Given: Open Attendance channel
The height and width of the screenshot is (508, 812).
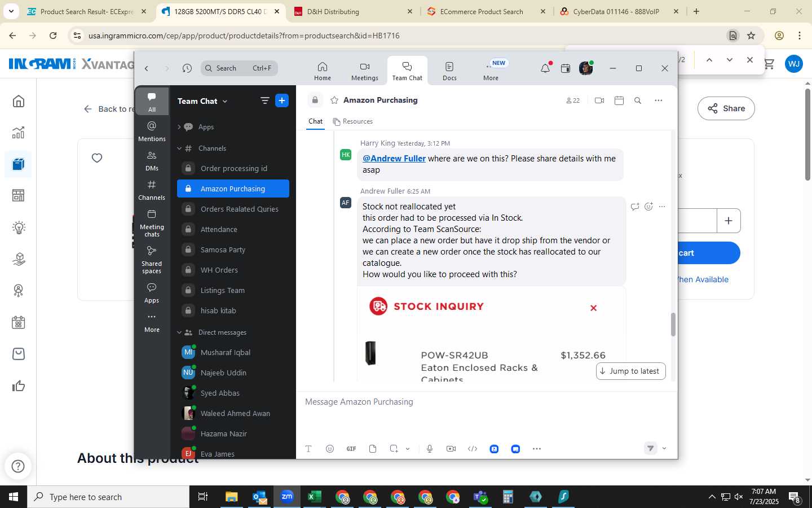Looking at the screenshot, I should pyautogui.click(x=233, y=229).
